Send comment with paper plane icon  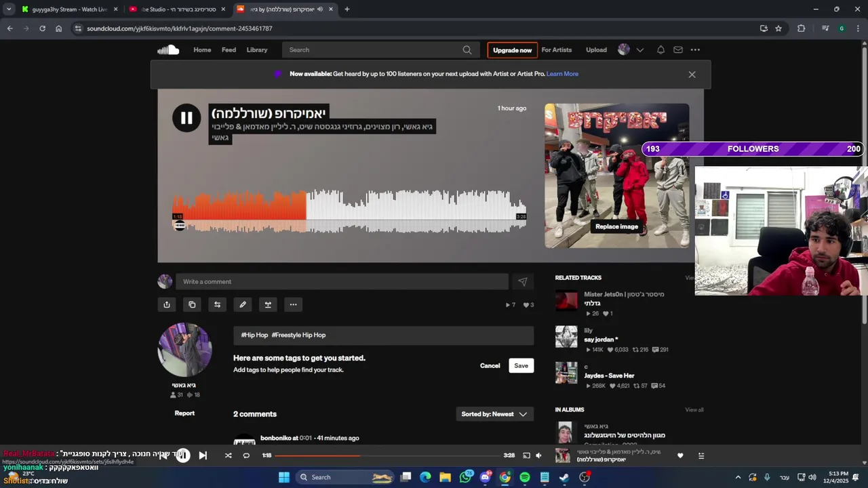point(523,282)
